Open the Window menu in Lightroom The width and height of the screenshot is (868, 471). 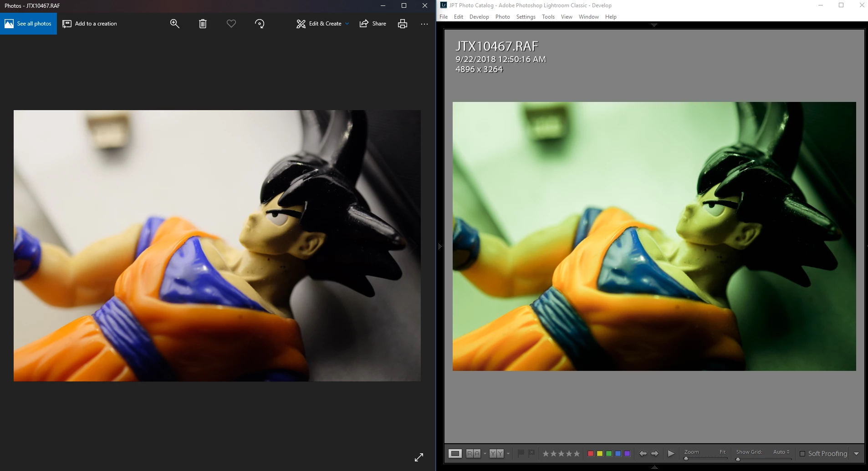pyautogui.click(x=589, y=17)
